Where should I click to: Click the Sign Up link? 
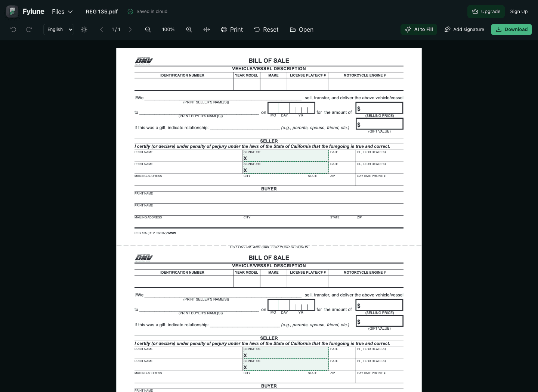tap(519, 12)
